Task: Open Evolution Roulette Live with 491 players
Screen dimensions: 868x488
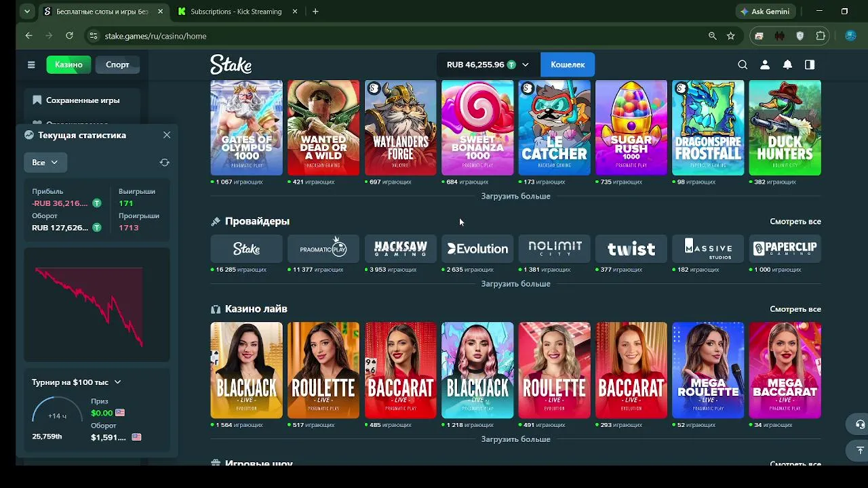Action: (554, 370)
